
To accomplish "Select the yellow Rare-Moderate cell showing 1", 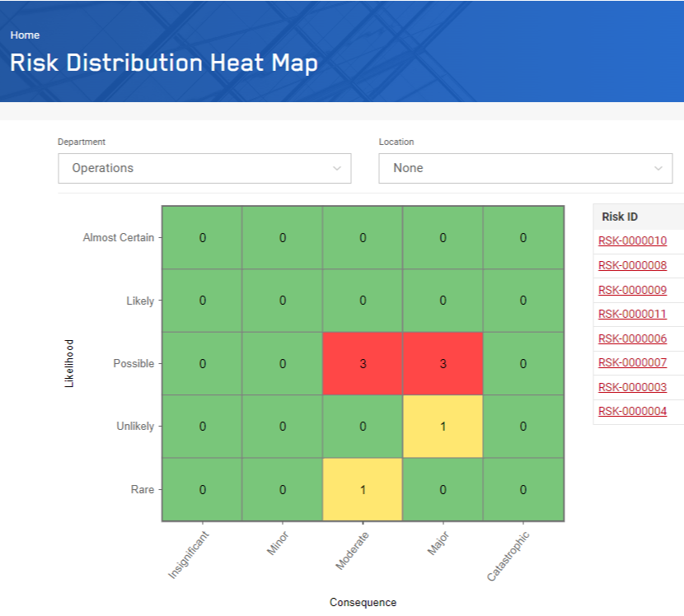I will point(362,489).
